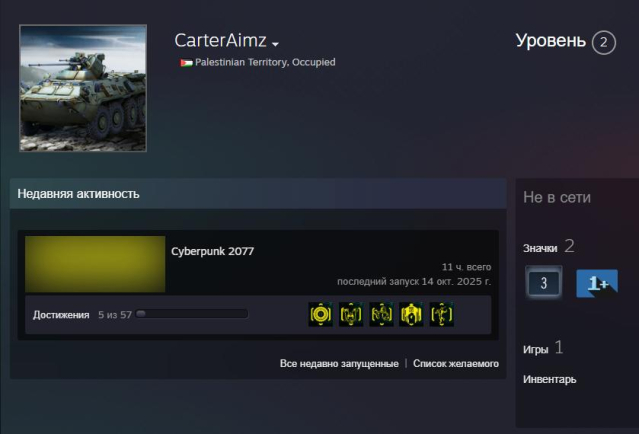Click the Palestinian flag icon
This screenshot has width=639, height=434.
[186, 63]
